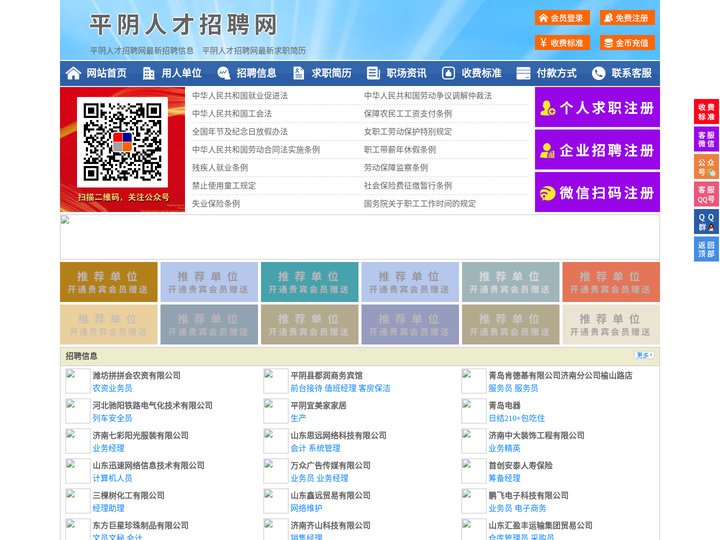Click the pink 客服QQ号 side widget
Screen dimensions: 720x540
pyautogui.click(x=706, y=194)
